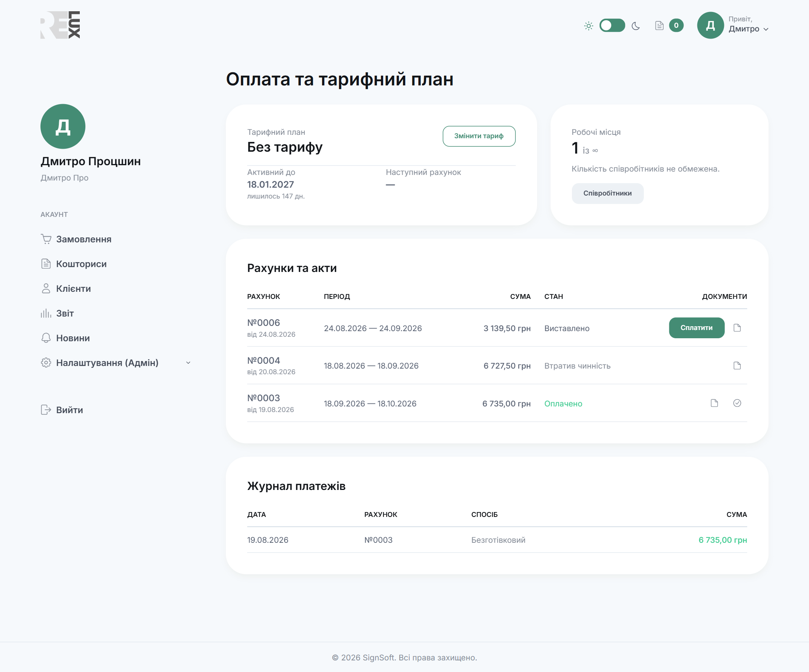Click Вийти to log out
Image resolution: width=809 pixels, height=672 pixels.
pos(62,409)
